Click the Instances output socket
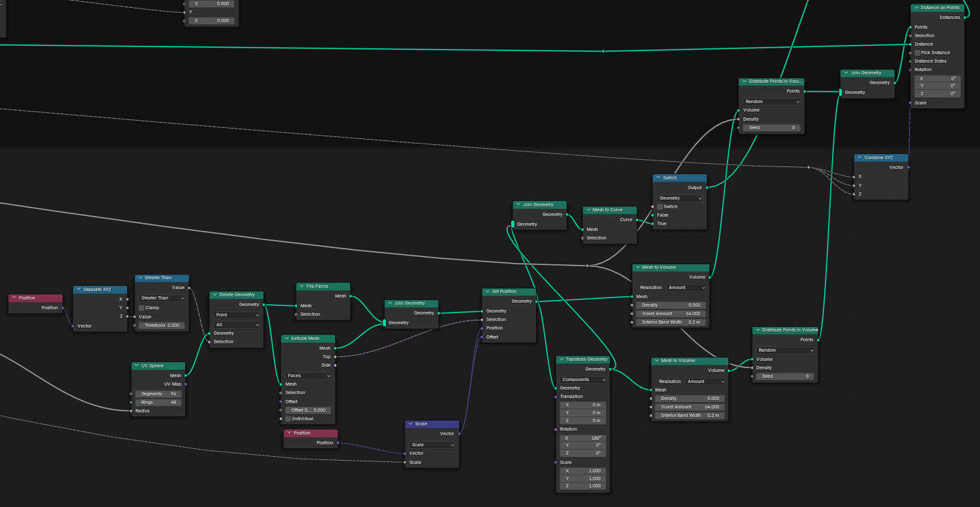 click(x=964, y=18)
